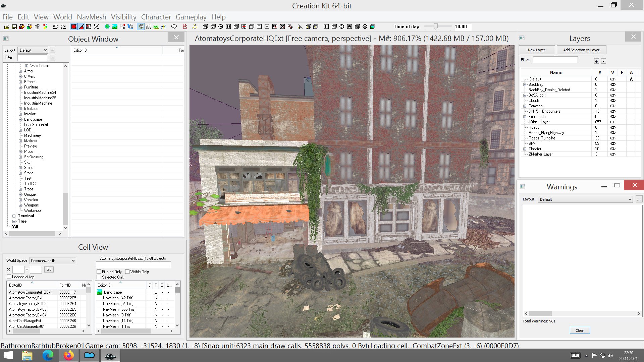The height and width of the screenshot is (362, 644).
Task: Open the Object Window Layout dropdown
Action: (x=33, y=50)
